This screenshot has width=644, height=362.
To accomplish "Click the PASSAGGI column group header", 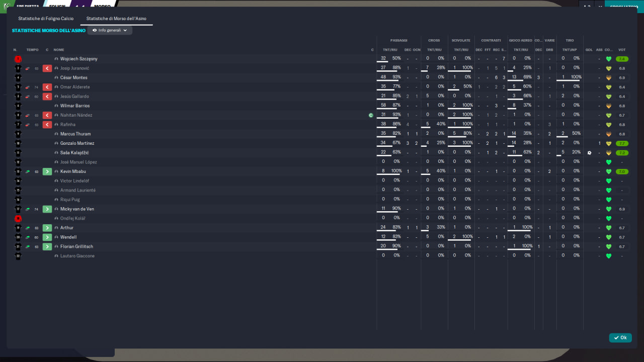I will click(399, 40).
